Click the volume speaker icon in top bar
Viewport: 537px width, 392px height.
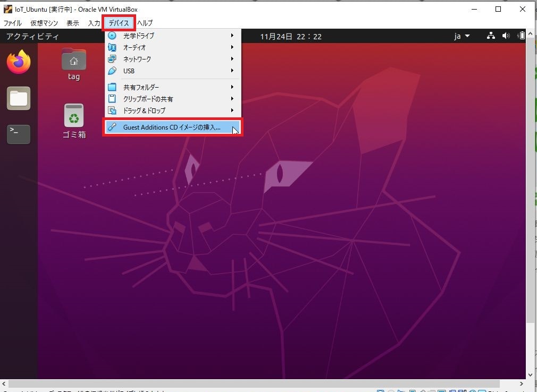(x=506, y=36)
